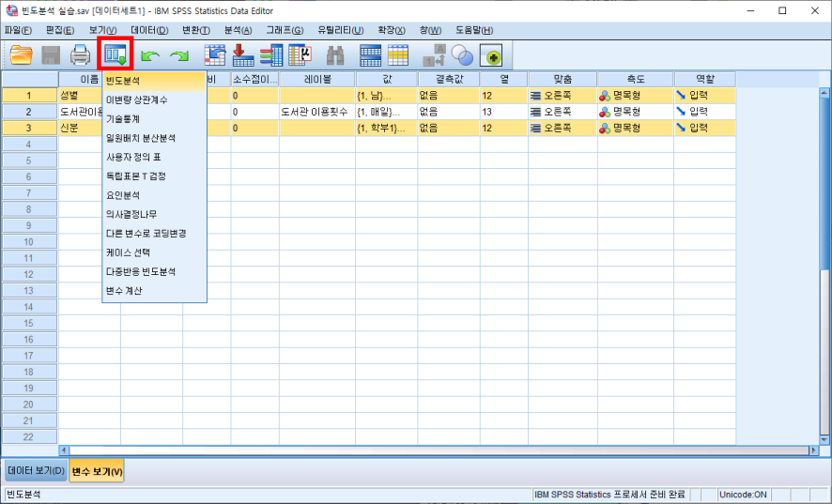Open the 유틸리티(U) menu
832x504 pixels.
[341, 30]
